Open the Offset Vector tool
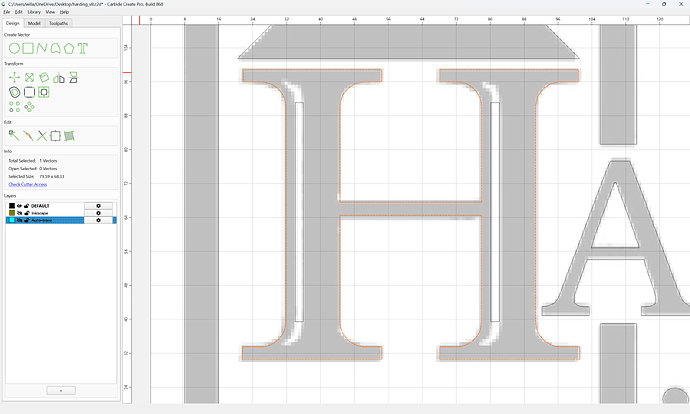The width and height of the screenshot is (690, 414). pos(15,92)
